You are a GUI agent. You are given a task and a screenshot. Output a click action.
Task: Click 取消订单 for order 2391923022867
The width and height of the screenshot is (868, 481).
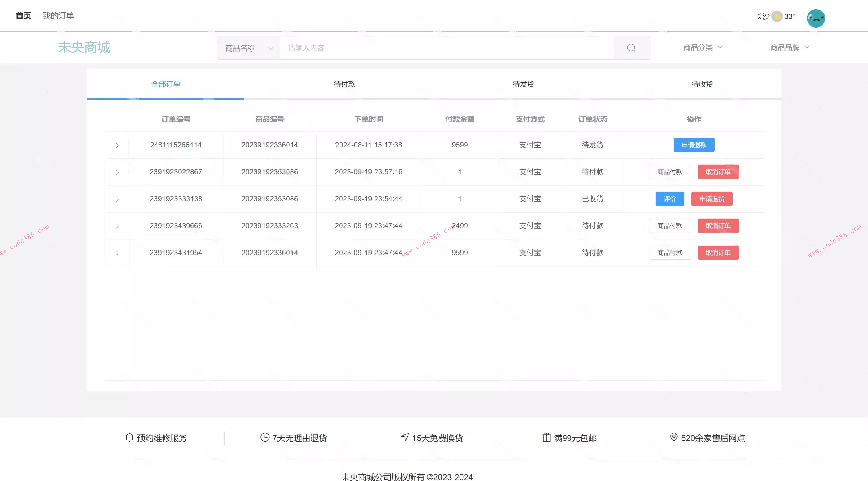[718, 172]
